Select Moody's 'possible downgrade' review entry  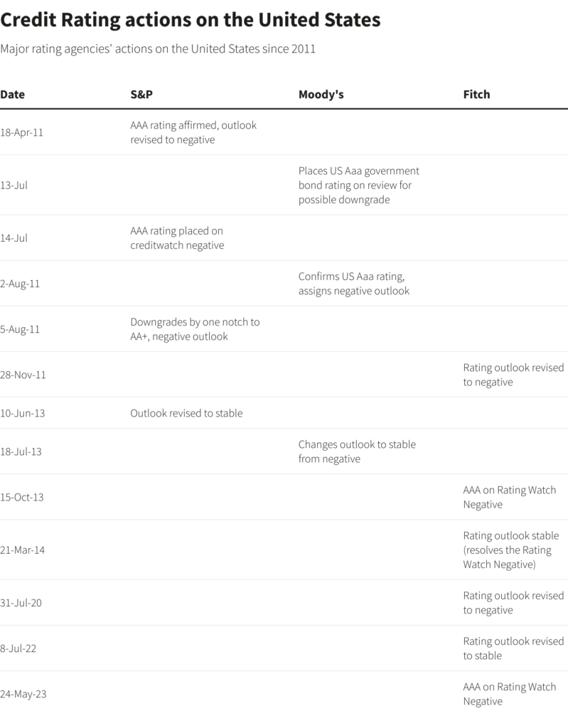coord(359,185)
